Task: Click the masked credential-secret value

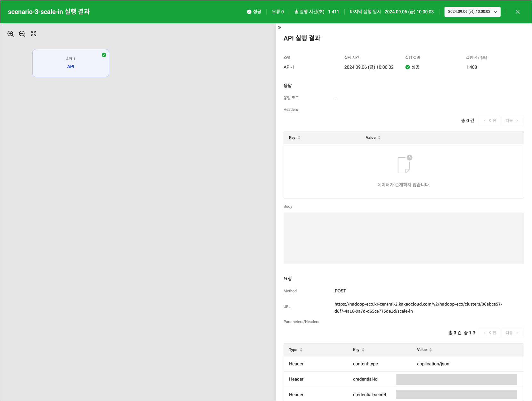Action: click(456, 394)
